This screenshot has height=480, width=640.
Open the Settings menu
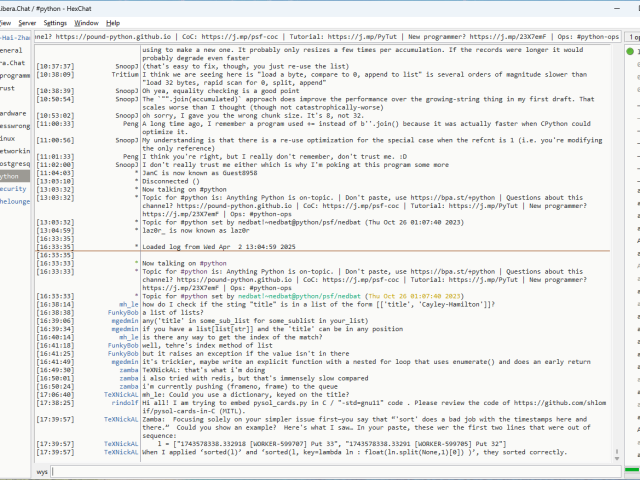tap(56, 22)
